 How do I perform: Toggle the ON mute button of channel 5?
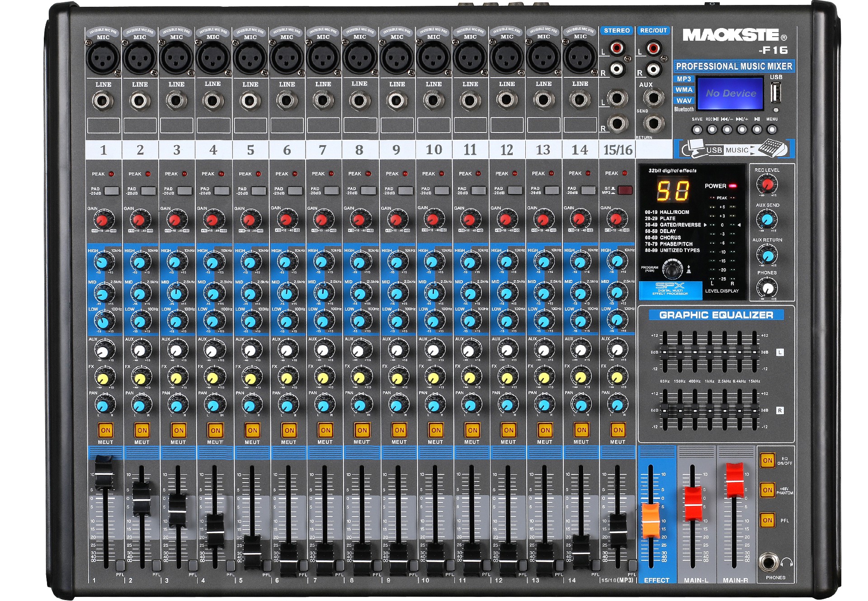pyautogui.click(x=252, y=431)
